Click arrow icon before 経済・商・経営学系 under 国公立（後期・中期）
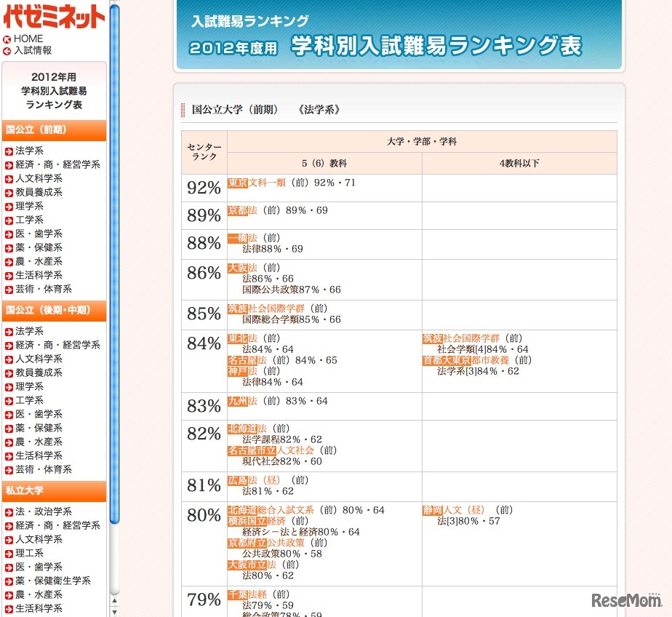The image size is (672, 617). pyautogui.click(x=9, y=346)
